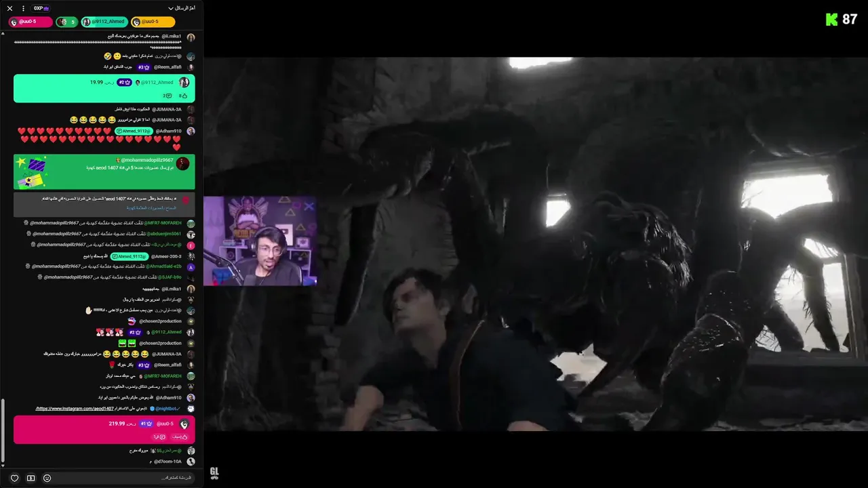Image resolution: width=868 pixels, height=488 pixels.
Task: Open teal @9112_Ahmed Super Chat chip
Action: coord(104,22)
